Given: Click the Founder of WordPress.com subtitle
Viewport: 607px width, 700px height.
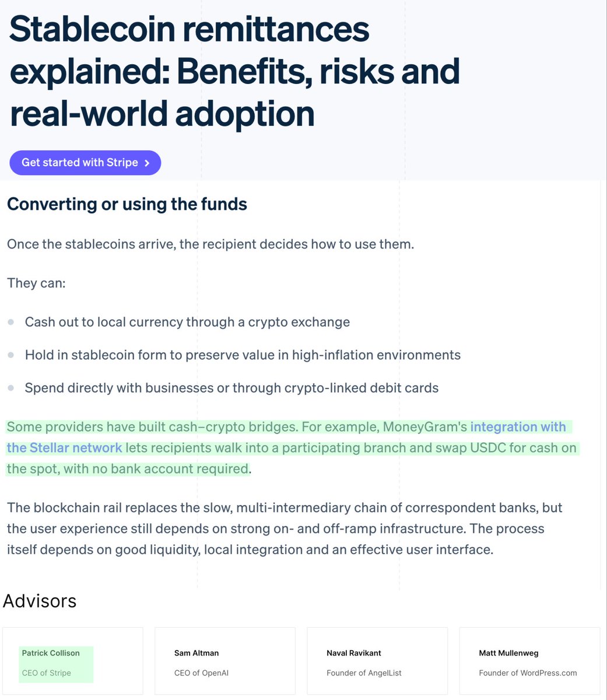Looking at the screenshot, I should point(528,673).
